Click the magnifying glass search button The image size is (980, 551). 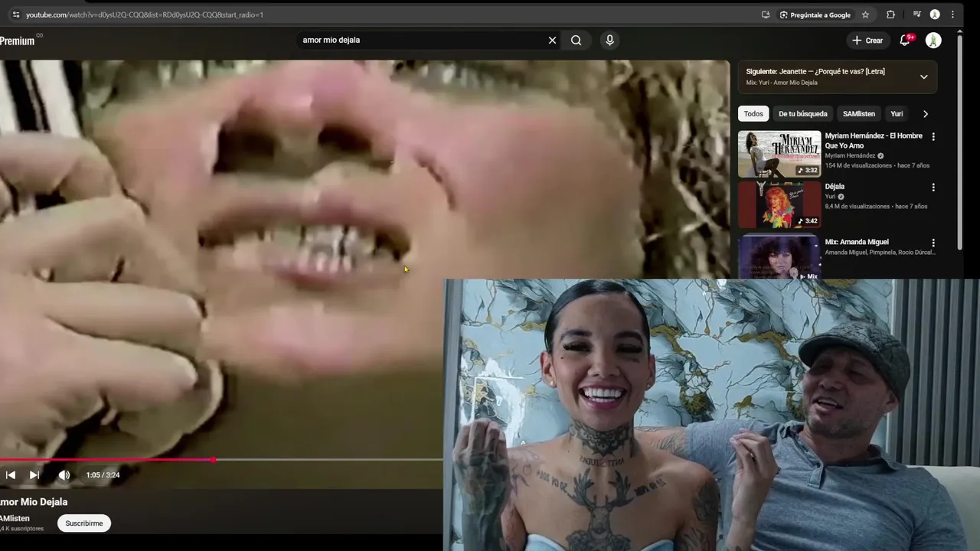(576, 41)
